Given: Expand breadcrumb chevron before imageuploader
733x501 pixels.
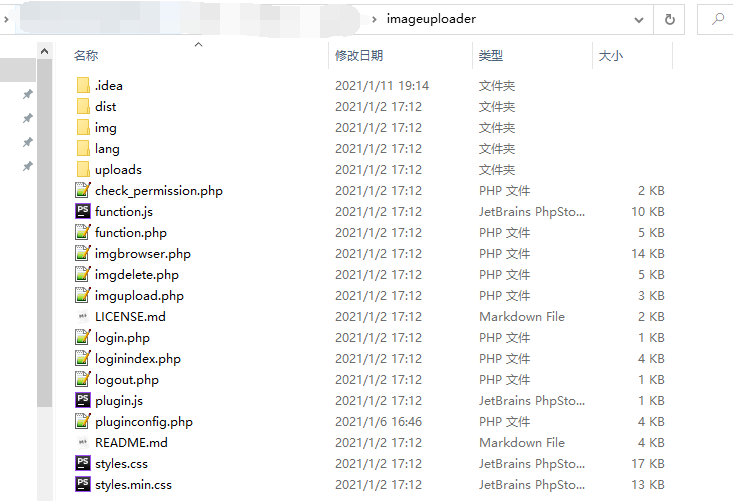Looking at the screenshot, I should click(x=374, y=19).
